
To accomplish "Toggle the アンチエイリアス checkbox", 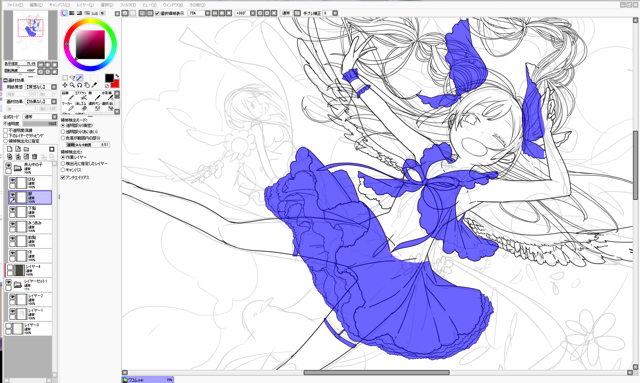I will 63,178.
